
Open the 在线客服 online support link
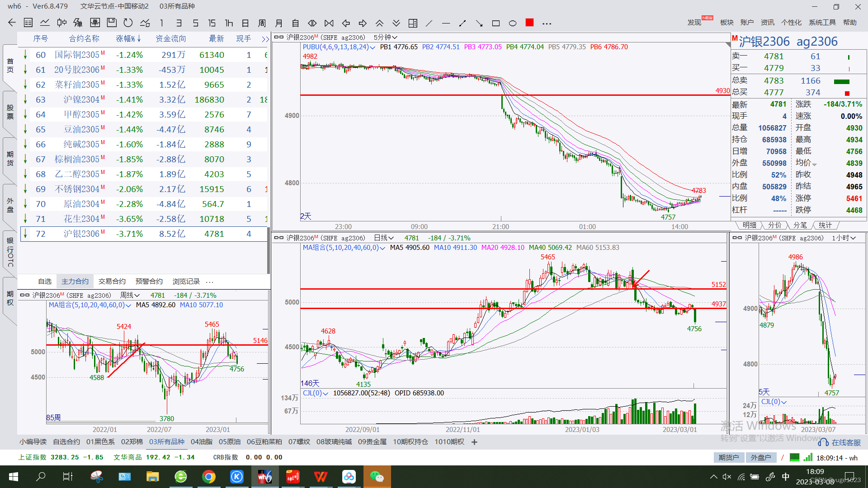point(840,442)
